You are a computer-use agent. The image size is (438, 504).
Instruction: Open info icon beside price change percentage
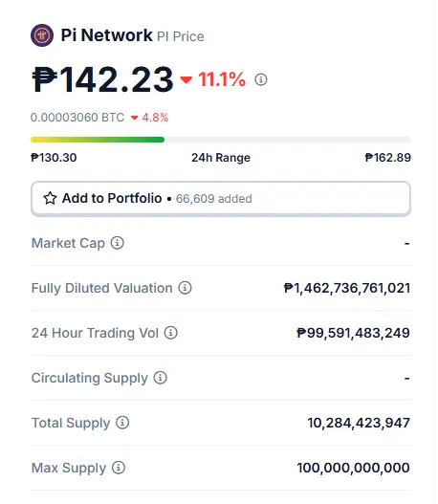(x=261, y=79)
